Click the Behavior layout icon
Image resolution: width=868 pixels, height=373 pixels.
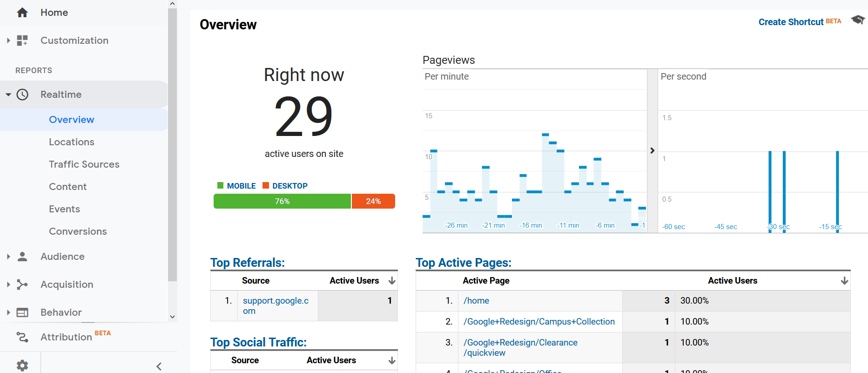click(x=22, y=312)
